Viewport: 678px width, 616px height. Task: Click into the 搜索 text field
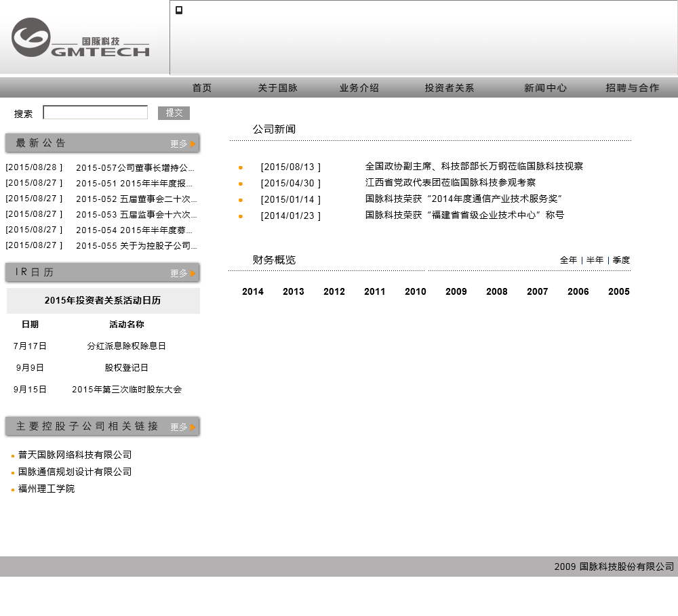(x=95, y=112)
